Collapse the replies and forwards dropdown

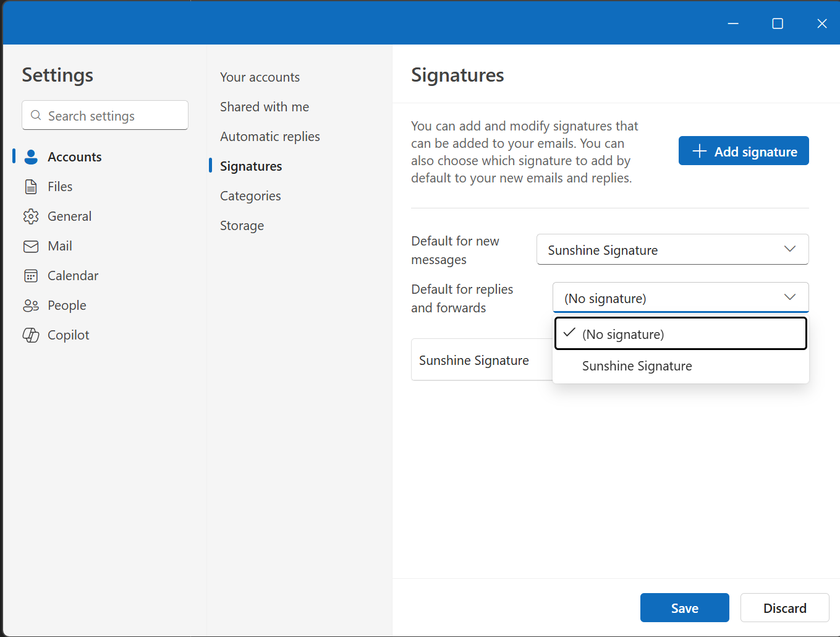click(789, 297)
